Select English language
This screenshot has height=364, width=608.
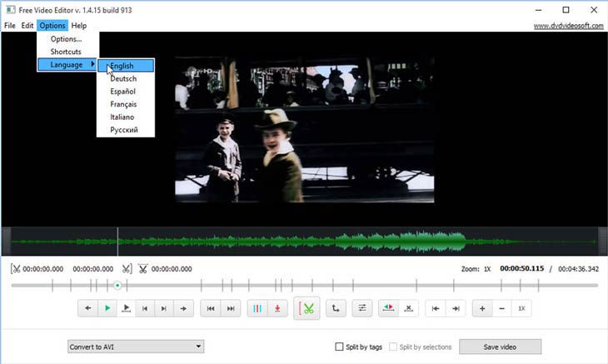[126, 66]
